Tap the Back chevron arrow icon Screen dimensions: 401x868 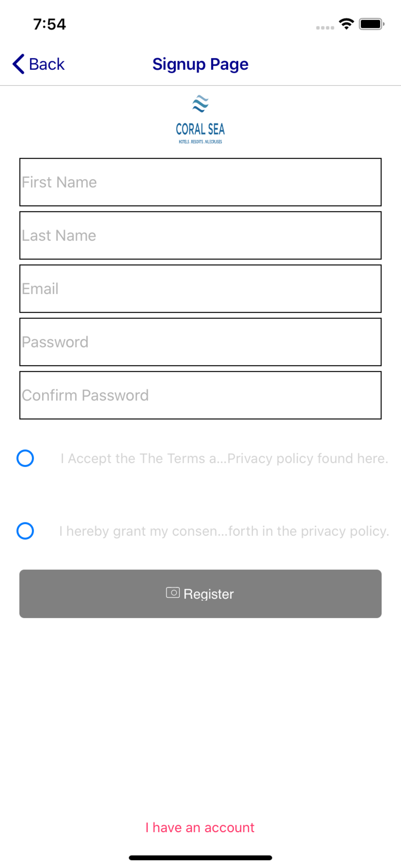point(18,64)
